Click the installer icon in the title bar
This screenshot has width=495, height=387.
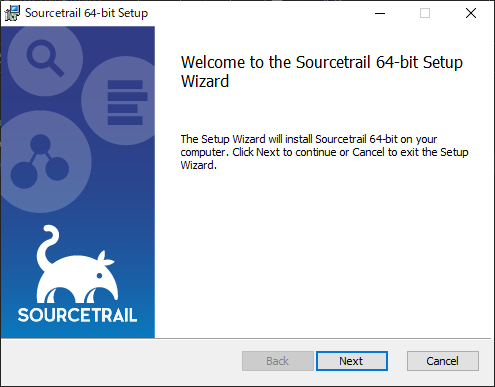click(12, 13)
